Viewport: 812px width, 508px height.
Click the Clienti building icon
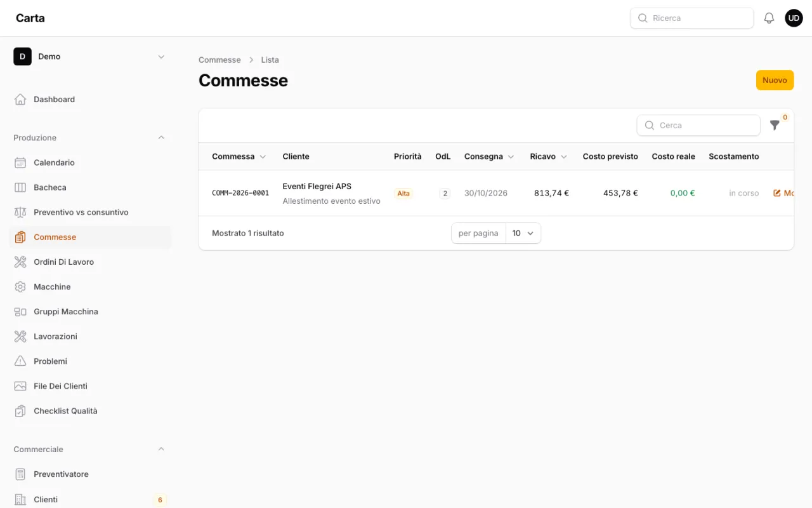click(20, 500)
